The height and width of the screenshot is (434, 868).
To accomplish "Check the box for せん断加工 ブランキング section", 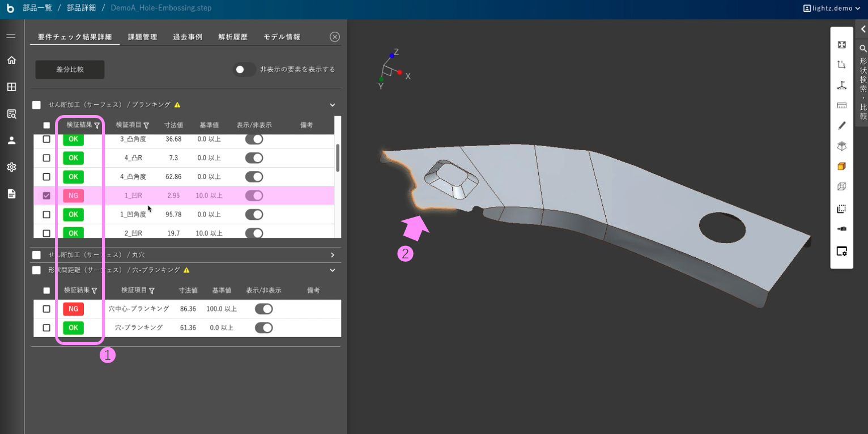I will (x=37, y=105).
